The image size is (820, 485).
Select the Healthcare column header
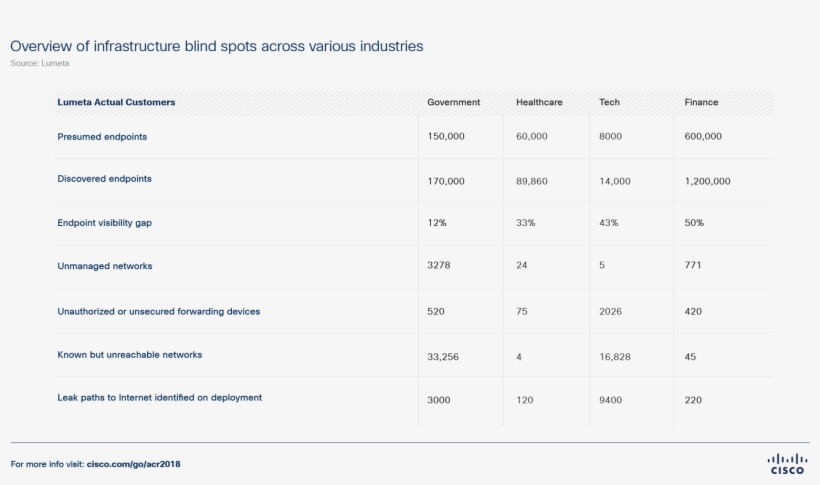pyautogui.click(x=539, y=102)
